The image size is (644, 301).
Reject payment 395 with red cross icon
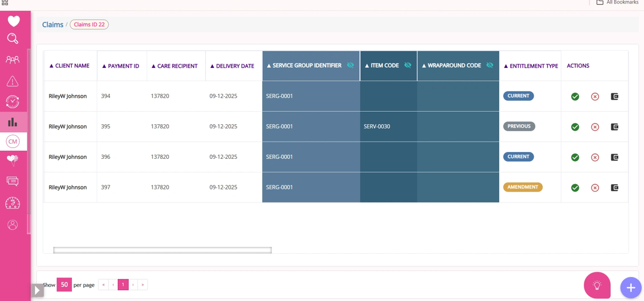tap(595, 127)
